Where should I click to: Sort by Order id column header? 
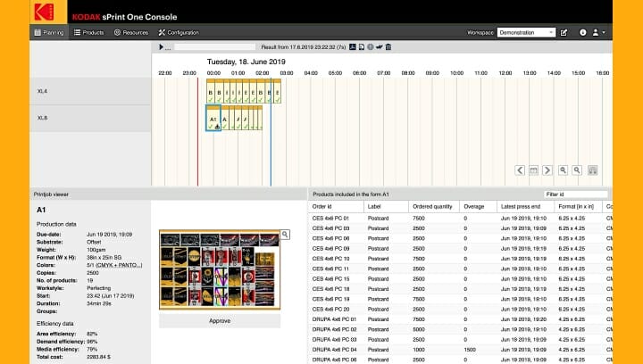pos(336,207)
